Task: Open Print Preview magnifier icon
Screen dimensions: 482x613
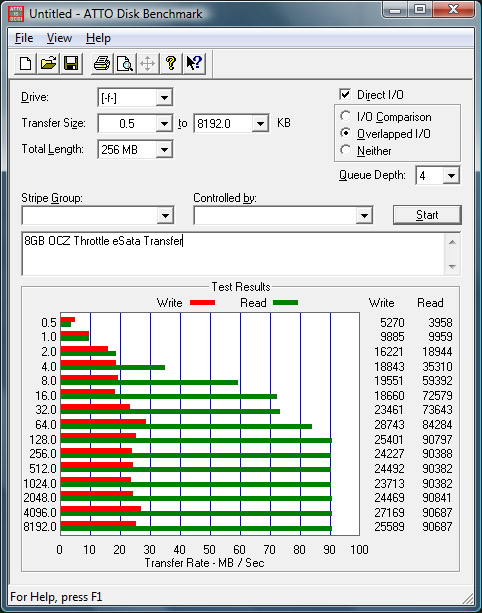Action: point(125,63)
